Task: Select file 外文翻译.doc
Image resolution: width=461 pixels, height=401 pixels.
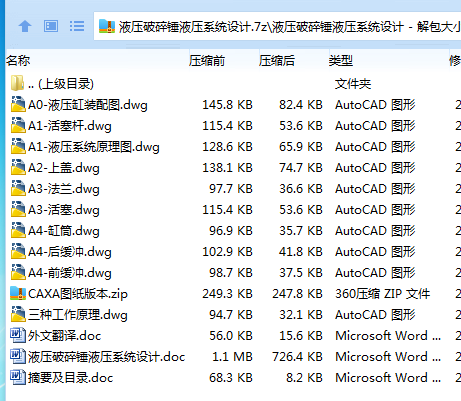Action: pyautogui.click(x=64, y=336)
